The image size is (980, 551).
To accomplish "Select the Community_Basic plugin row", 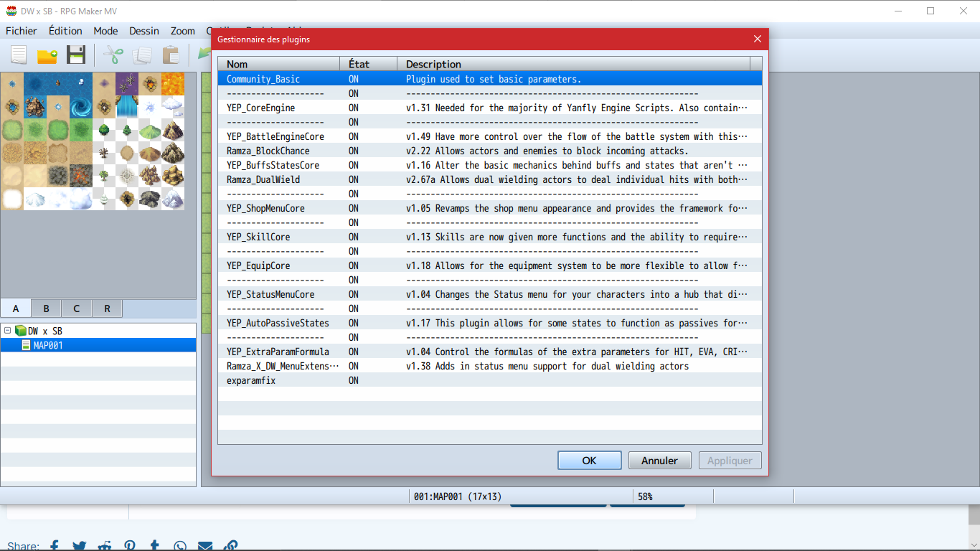I will coord(490,79).
